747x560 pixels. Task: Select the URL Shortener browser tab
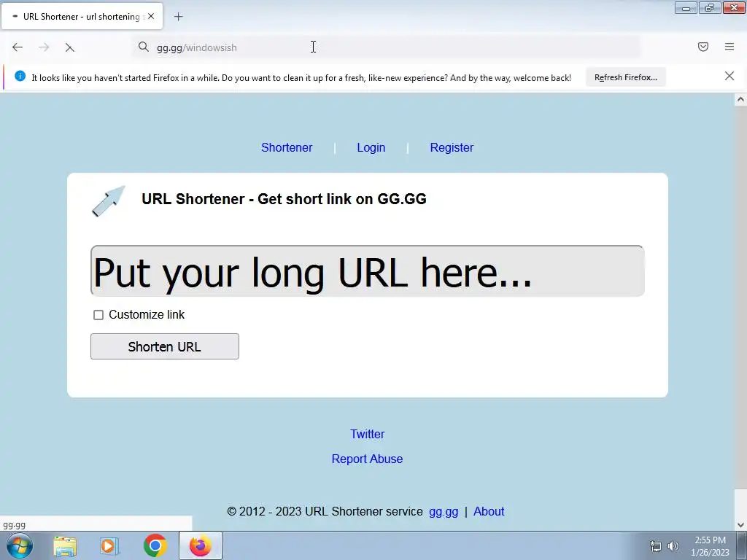pos(82,16)
